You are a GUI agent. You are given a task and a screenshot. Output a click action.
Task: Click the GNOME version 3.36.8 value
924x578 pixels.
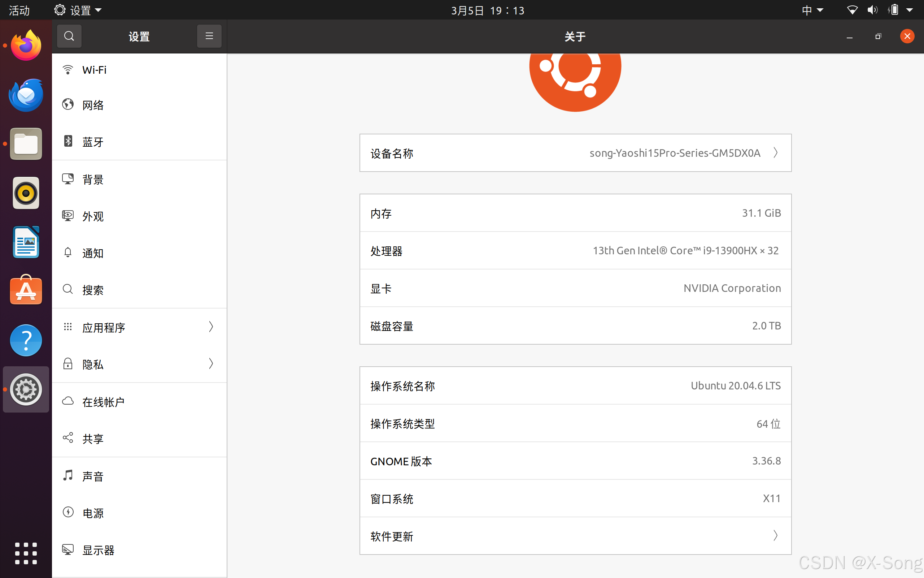[x=766, y=461]
